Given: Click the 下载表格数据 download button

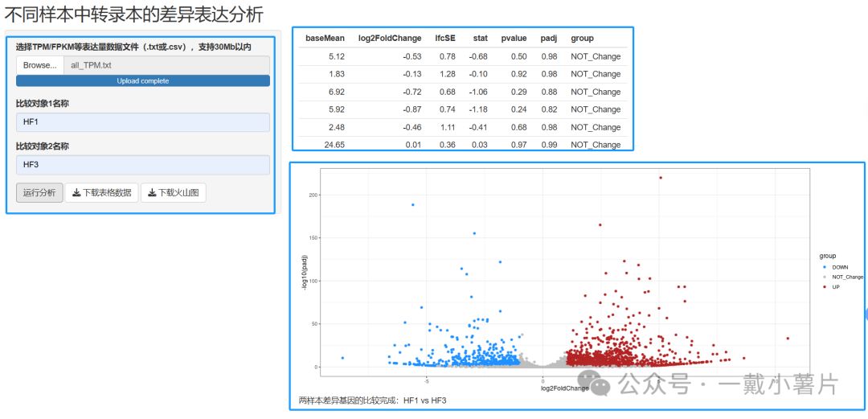Looking at the screenshot, I should click(102, 193).
